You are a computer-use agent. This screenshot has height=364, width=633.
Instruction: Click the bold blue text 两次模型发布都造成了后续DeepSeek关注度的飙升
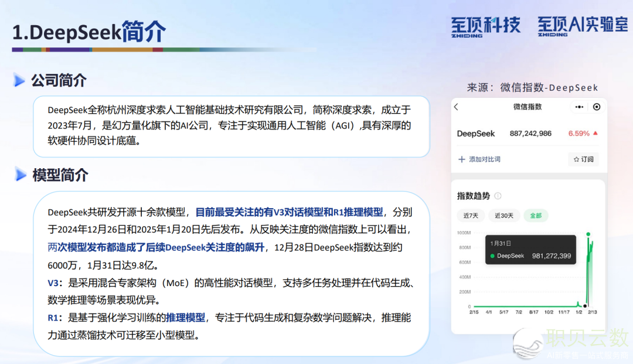click(x=156, y=247)
